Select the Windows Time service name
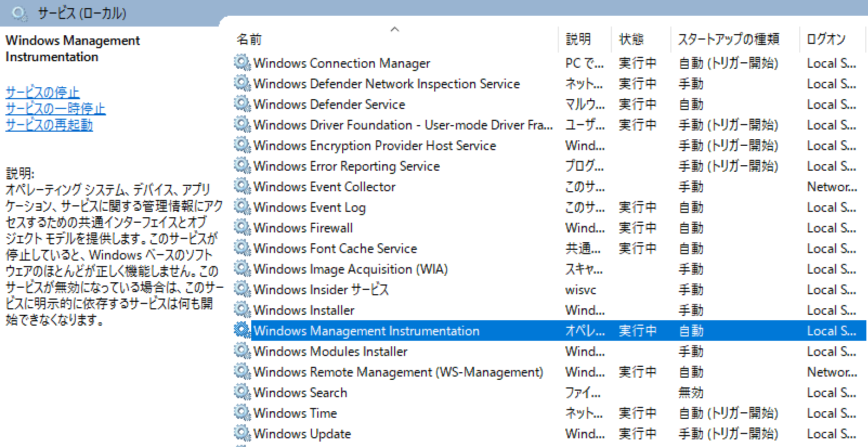 [x=295, y=413]
